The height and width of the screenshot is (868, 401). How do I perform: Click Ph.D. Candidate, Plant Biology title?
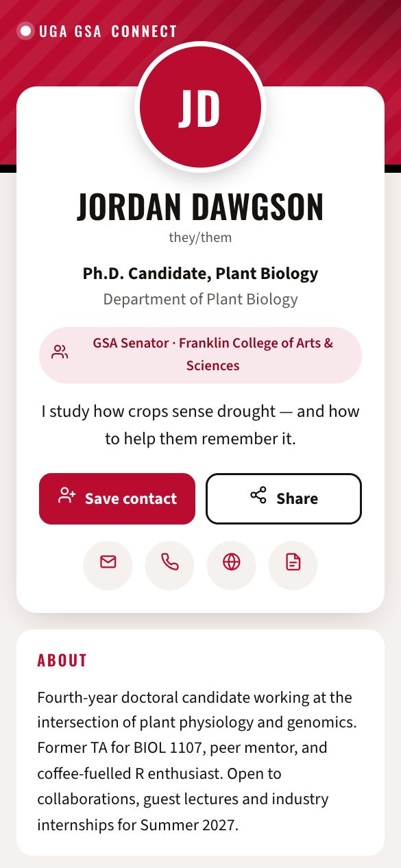[200, 274]
